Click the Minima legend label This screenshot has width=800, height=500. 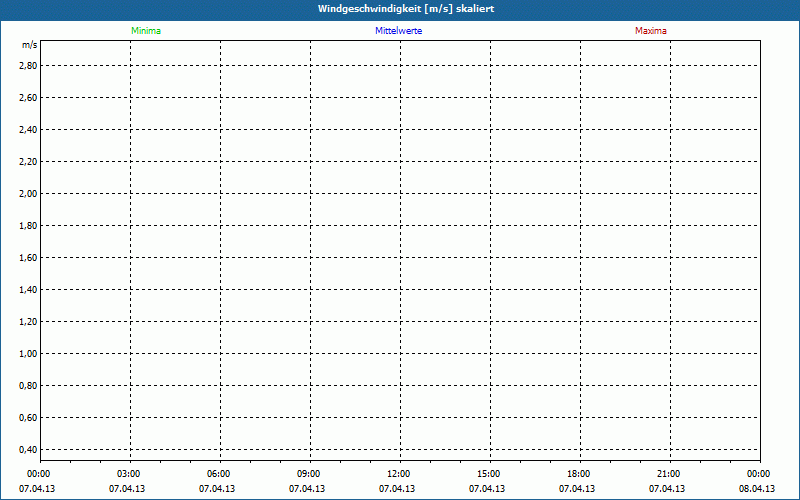tap(145, 31)
